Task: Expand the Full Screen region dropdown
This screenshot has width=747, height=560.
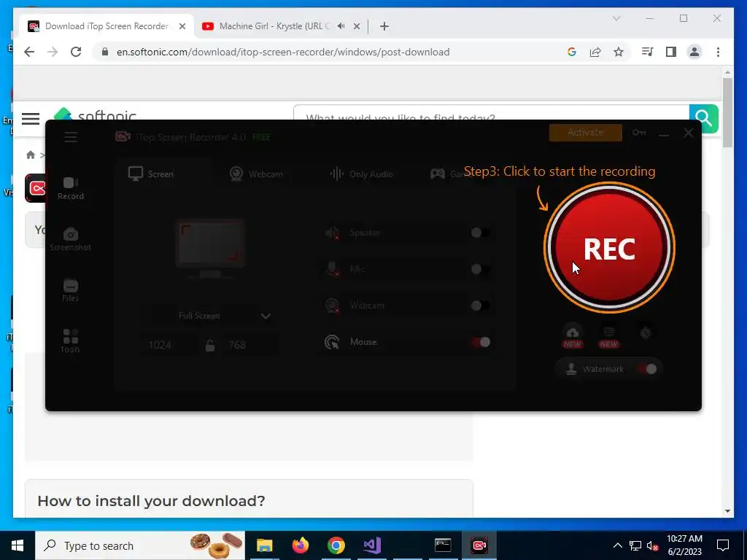Action: [x=266, y=316]
